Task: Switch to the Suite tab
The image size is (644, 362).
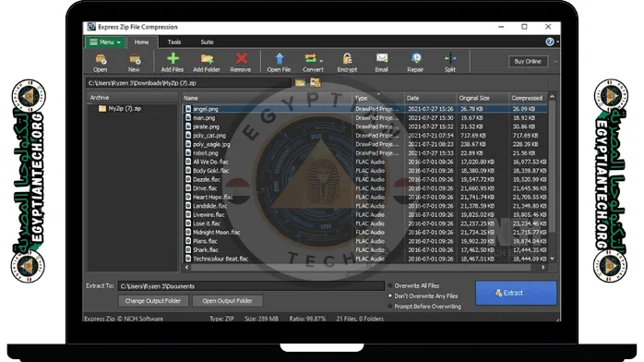Action: 207,42
